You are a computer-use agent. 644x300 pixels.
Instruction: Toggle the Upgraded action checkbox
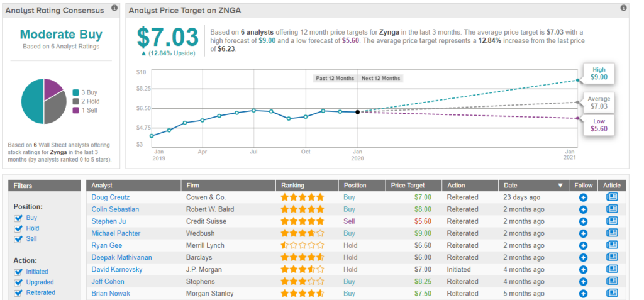18,282
